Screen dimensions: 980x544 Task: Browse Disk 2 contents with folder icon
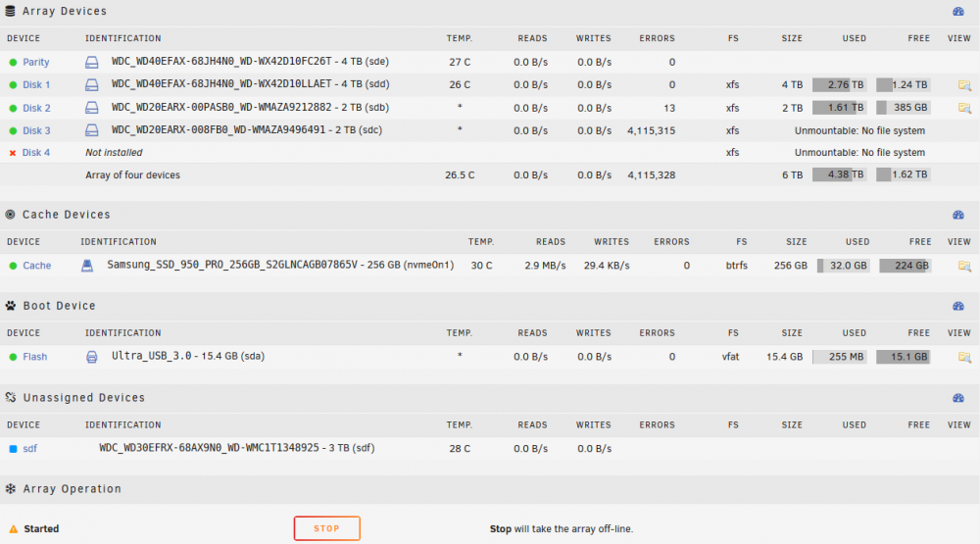pyautogui.click(x=964, y=108)
